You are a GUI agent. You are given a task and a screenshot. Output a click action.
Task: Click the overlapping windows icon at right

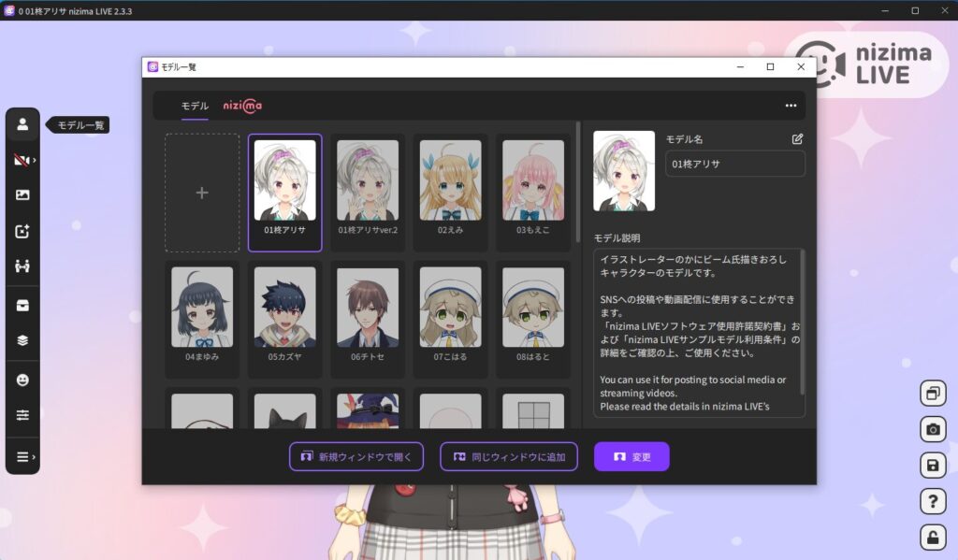pos(933,394)
